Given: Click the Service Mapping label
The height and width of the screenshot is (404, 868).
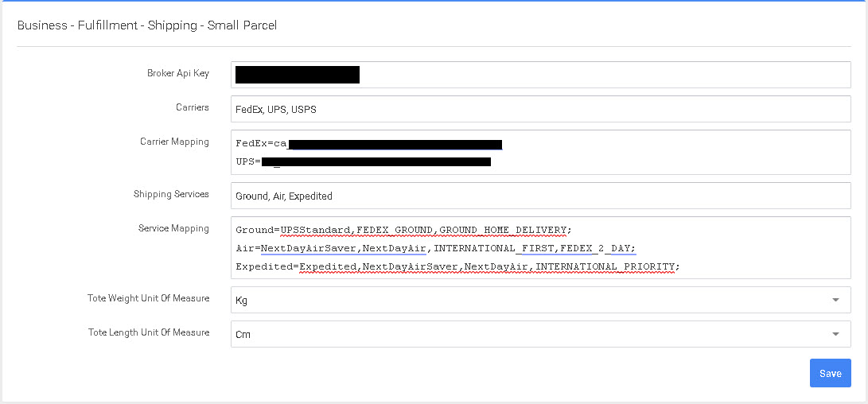Looking at the screenshot, I should 173,228.
